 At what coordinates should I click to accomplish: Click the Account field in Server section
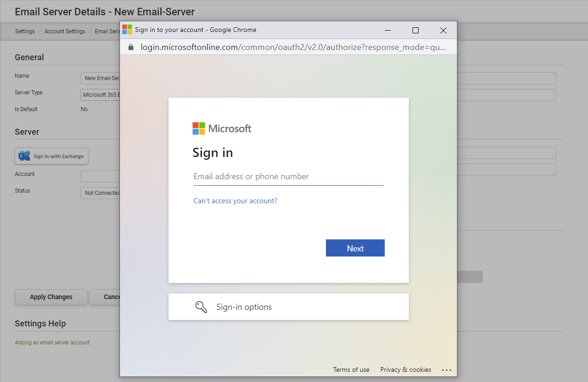(x=100, y=176)
